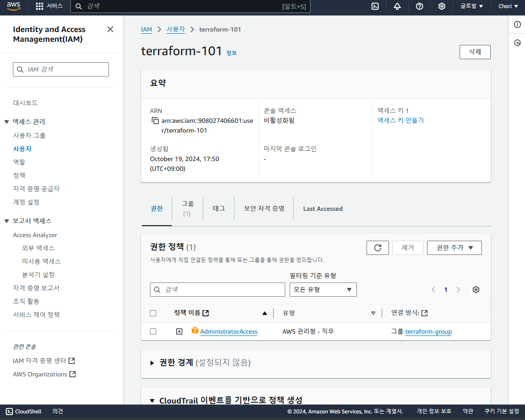This screenshot has height=420, width=525.
Task: Open 쿠키 기본 설정 in footer
Action: (501, 411)
